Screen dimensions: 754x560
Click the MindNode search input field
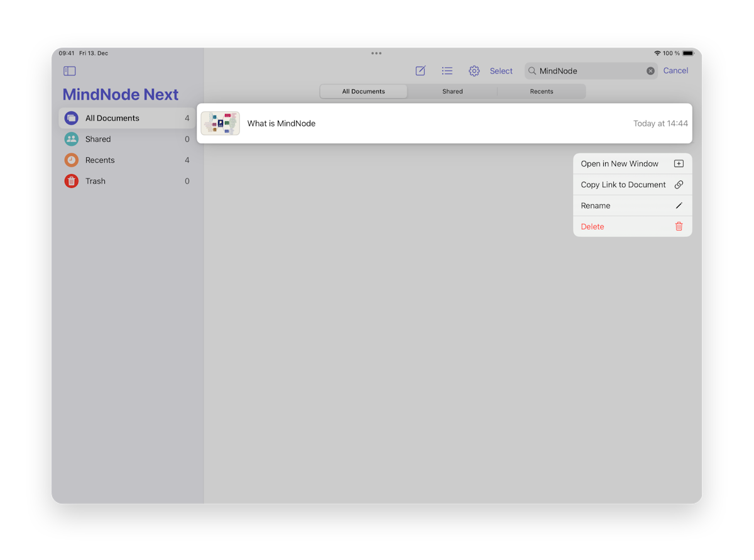pyautogui.click(x=591, y=71)
